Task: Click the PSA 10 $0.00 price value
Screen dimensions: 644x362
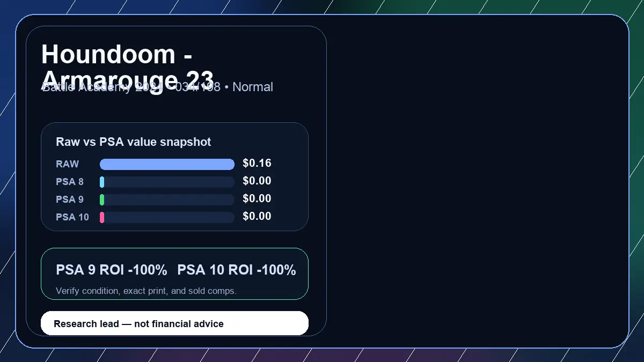Action: [257, 216]
